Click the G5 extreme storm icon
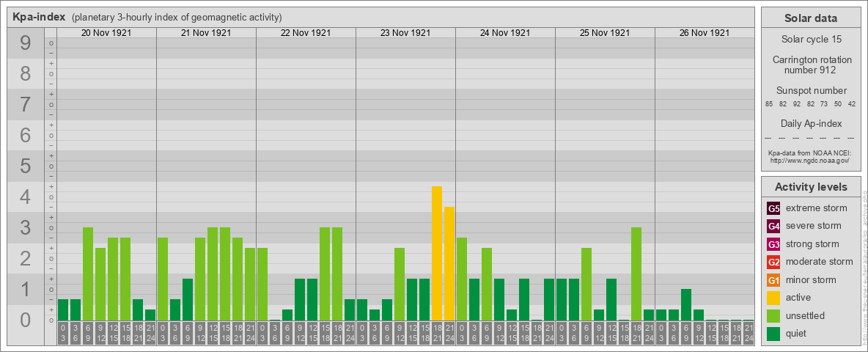The image size is (868, 352). point(773,208)
